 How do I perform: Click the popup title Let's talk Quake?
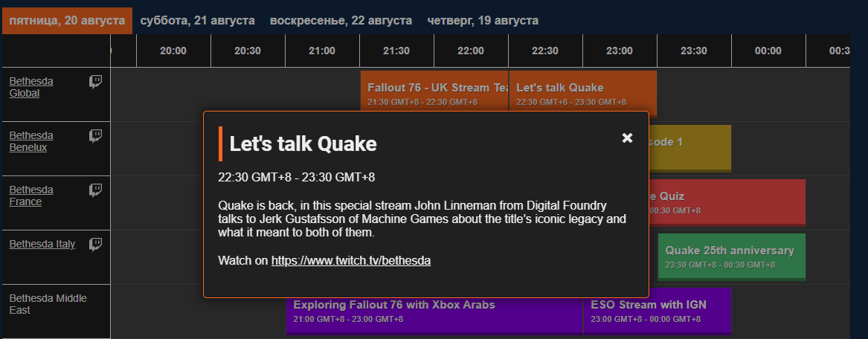point(303,143)
